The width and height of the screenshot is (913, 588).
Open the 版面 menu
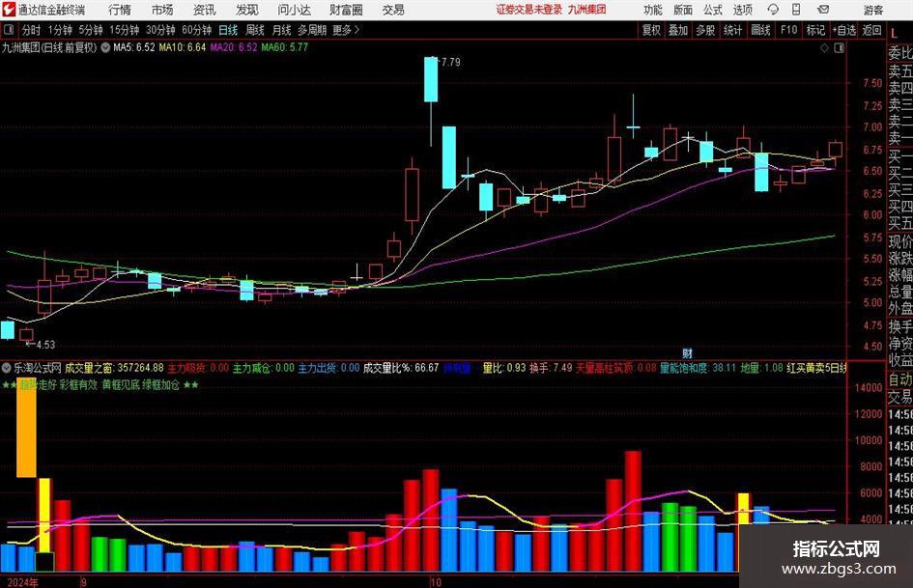pyautogui.click(x=682, y=10)
